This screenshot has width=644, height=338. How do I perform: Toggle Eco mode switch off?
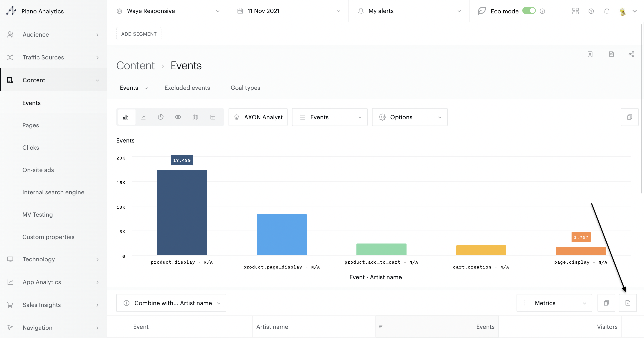pyautogui.click(x=529, y=11)
